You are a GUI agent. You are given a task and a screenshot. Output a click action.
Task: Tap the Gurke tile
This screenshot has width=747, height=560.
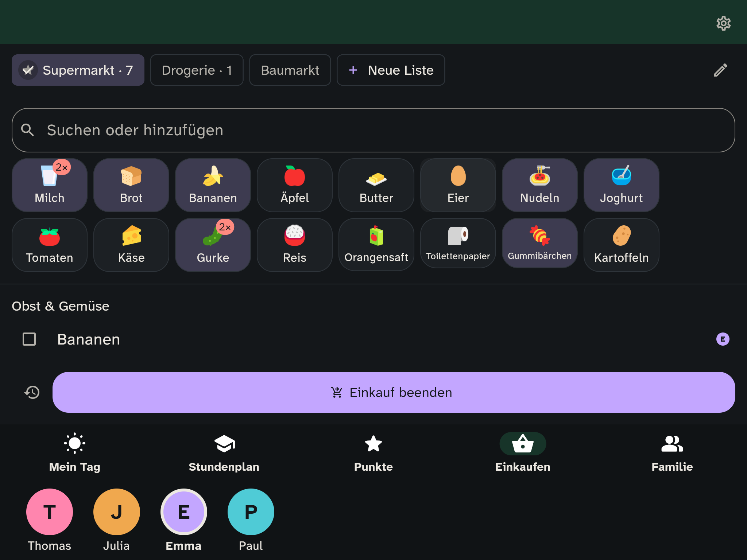[x=213, y=245]
